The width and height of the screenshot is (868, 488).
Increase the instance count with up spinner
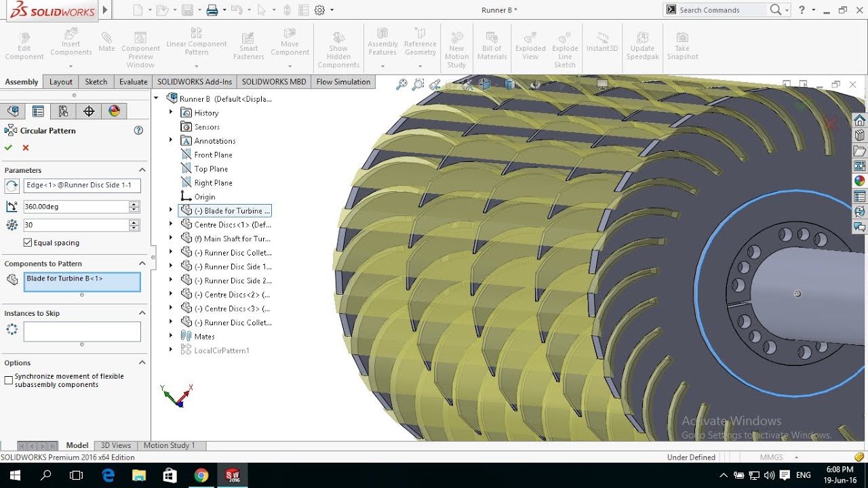point(134,222)
